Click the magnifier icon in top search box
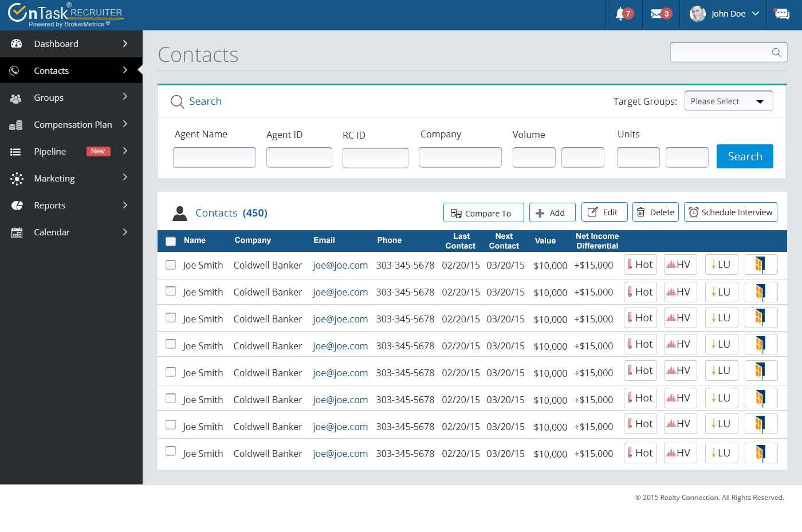802x532 pixels. click(776, 53)
